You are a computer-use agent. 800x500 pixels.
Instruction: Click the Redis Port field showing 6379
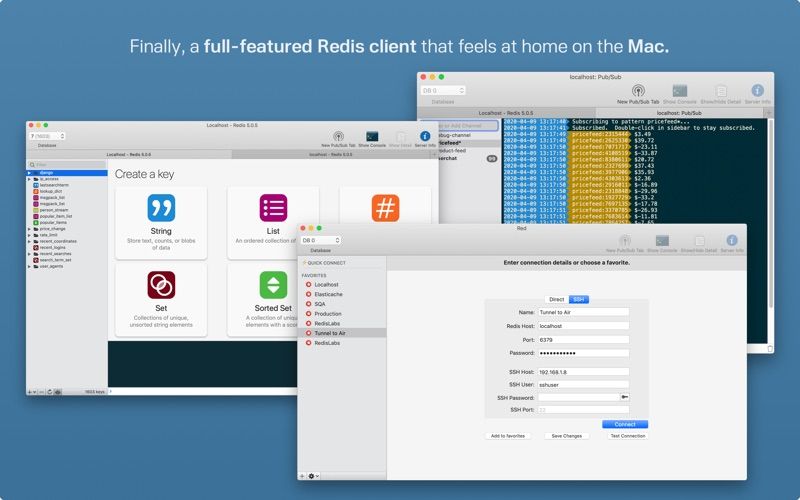click(x=583, y=340)
